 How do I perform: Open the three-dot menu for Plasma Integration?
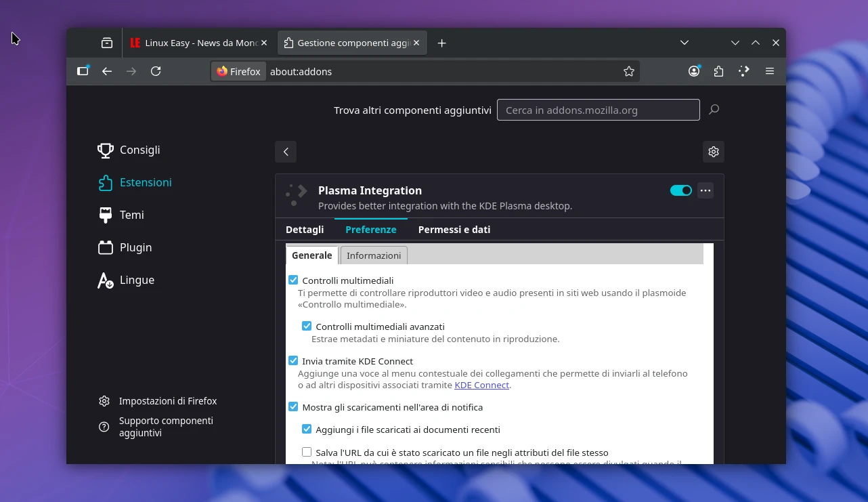(706, 190)
